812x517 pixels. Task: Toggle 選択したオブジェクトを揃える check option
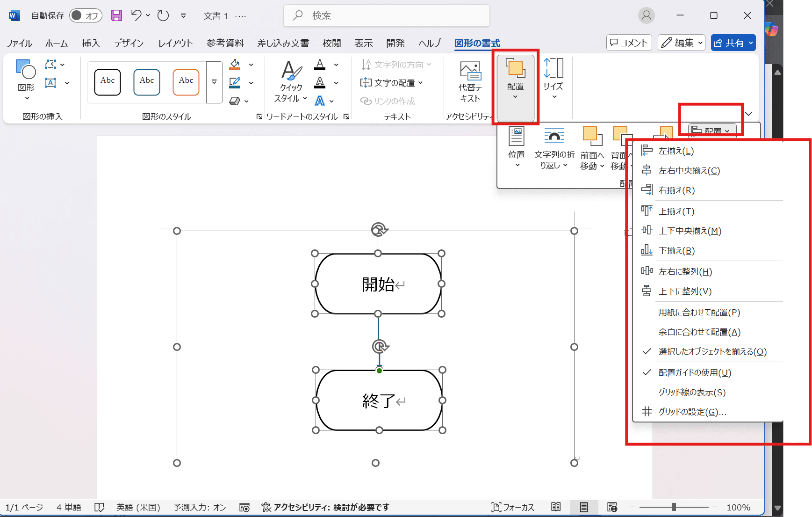pos(712,351)
